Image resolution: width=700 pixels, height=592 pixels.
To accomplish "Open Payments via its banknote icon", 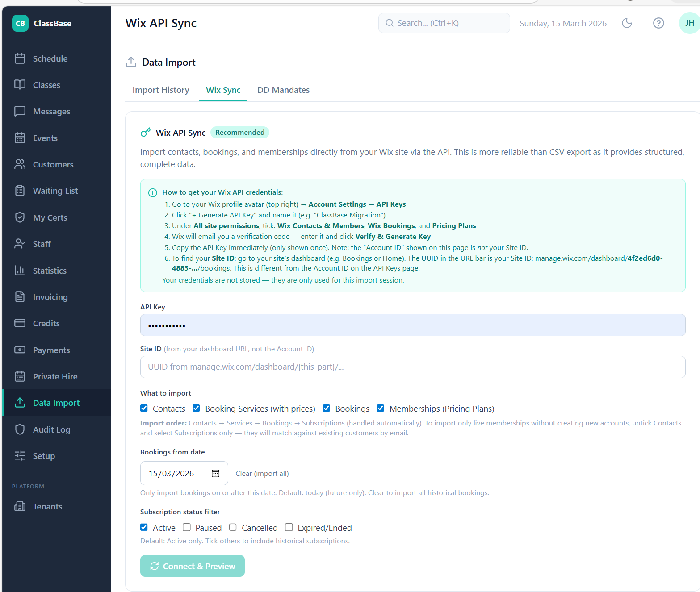I will click(20, 350).
